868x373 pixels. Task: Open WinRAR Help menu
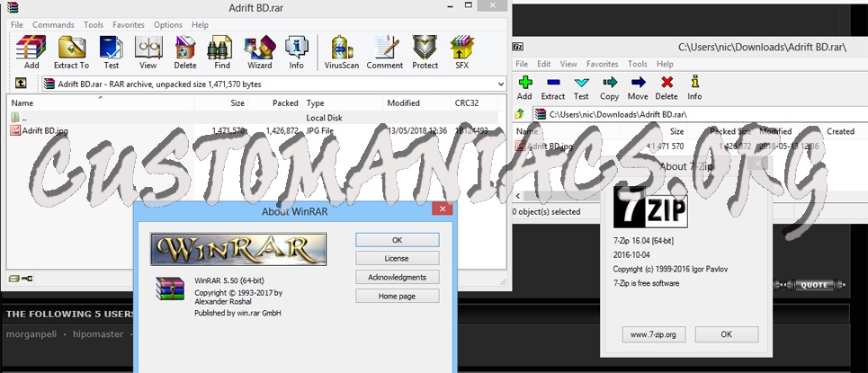(200, 25)
